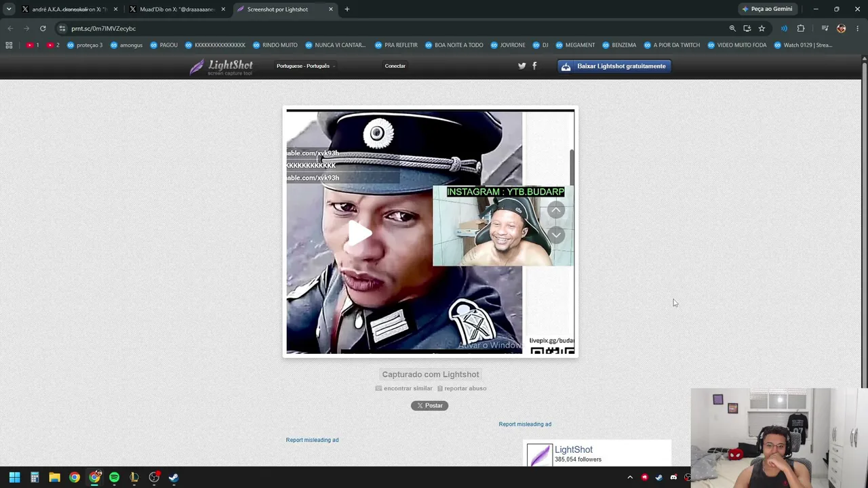Image resolution: width=868 pixels, height=488 pixels.
Task: Open Lightshot's Facebook icon
Action: (x=534, y=66)
